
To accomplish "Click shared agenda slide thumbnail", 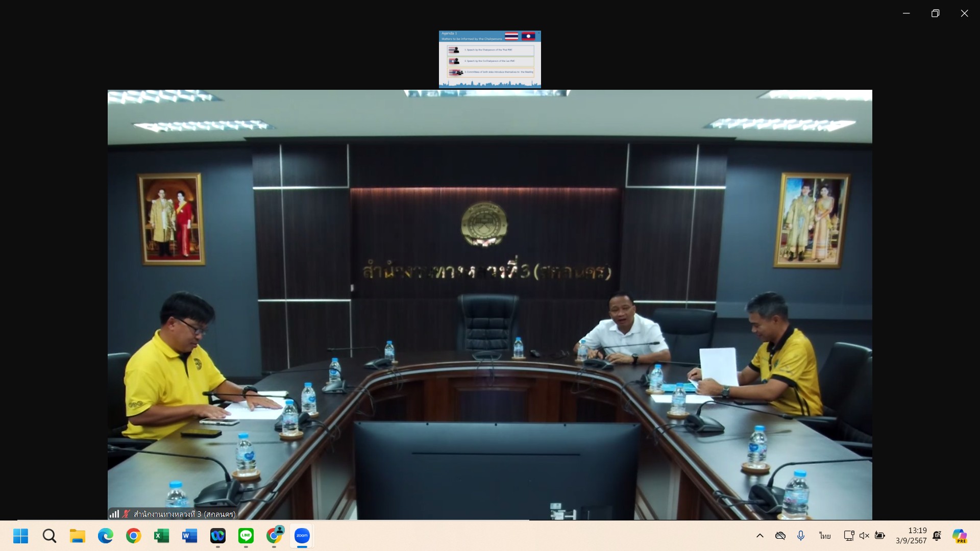I will pyautogui.click(x=489, y=59).
